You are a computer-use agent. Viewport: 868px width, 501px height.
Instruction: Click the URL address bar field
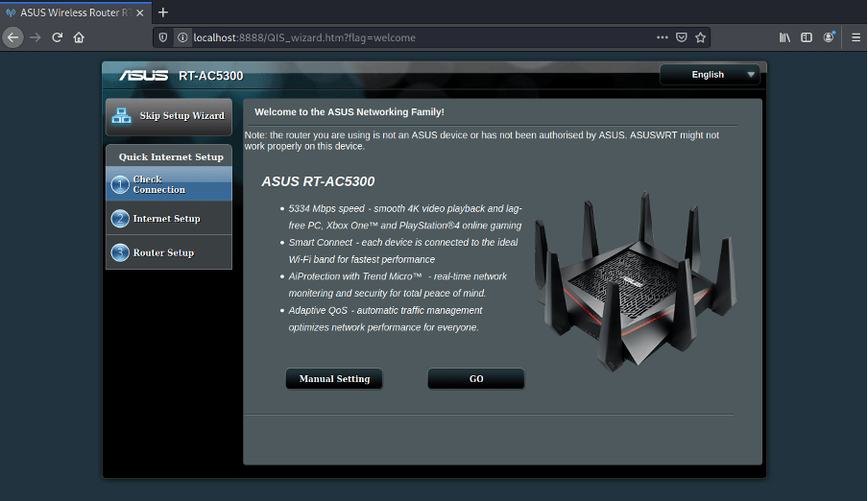pyautogui.click(x=413, y=37)
